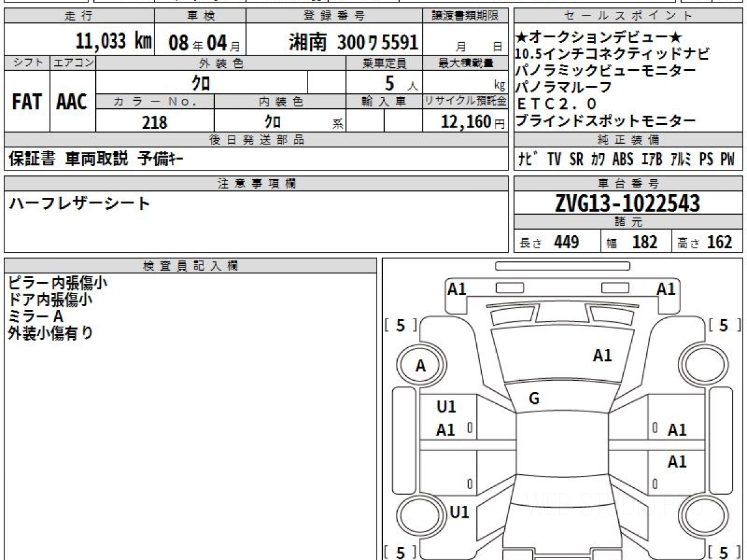This screenshot has height=560, width=747.
Task: Select the FAT shift value
Action: click(x=27, y=101)
